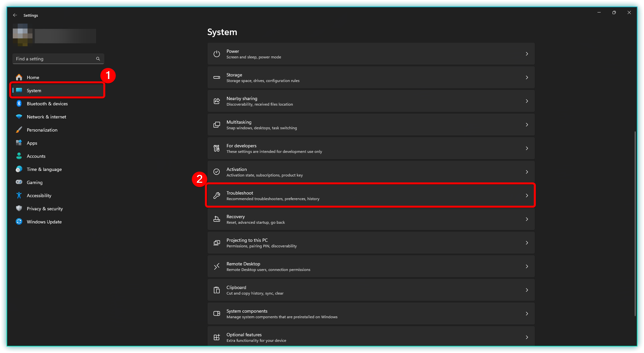Click the Bluetooth icon in the sidebar
Viewport: 644px width, 353px height.
click(x=19, y=104)
